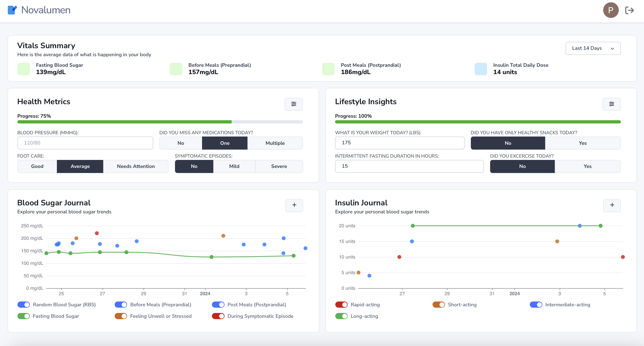The height and width of the screenshot is (346, 644).
Task: Toggle the Rapid-acting insulin series
Action: pyautogui.click(x=341, y=304)
